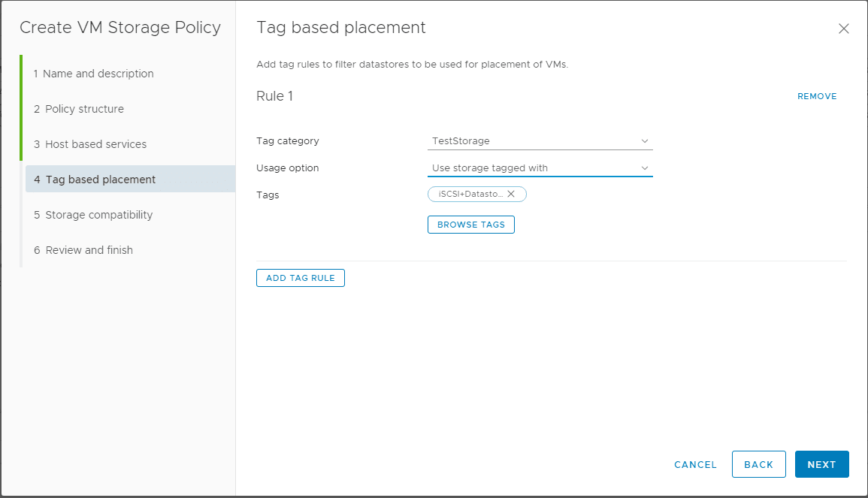
Task: Cancel the storage policy wizard
Action: pyautogui.click(x=695, y=465)
